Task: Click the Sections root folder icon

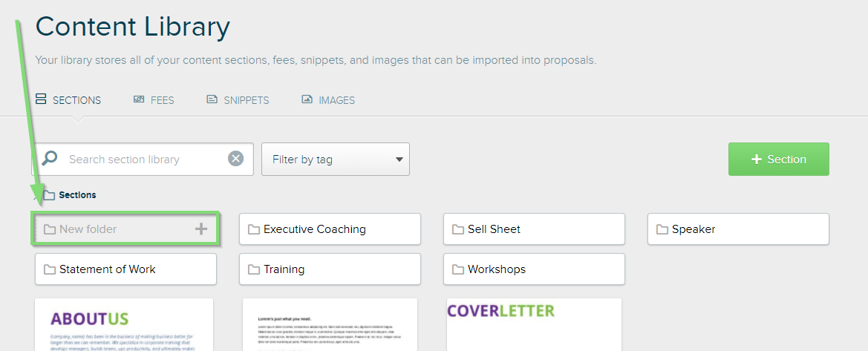Action: [x=49, y=195]
